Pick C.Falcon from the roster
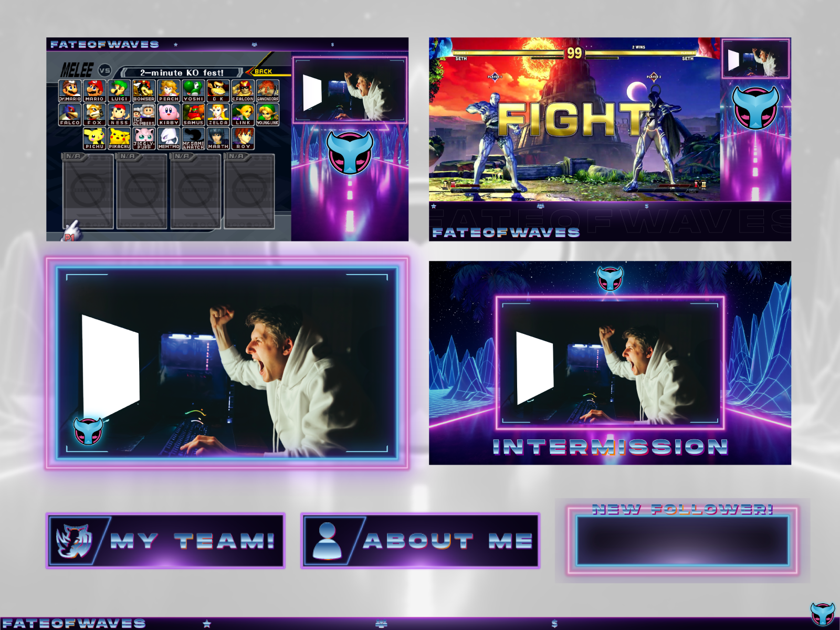 click(243, 91)
